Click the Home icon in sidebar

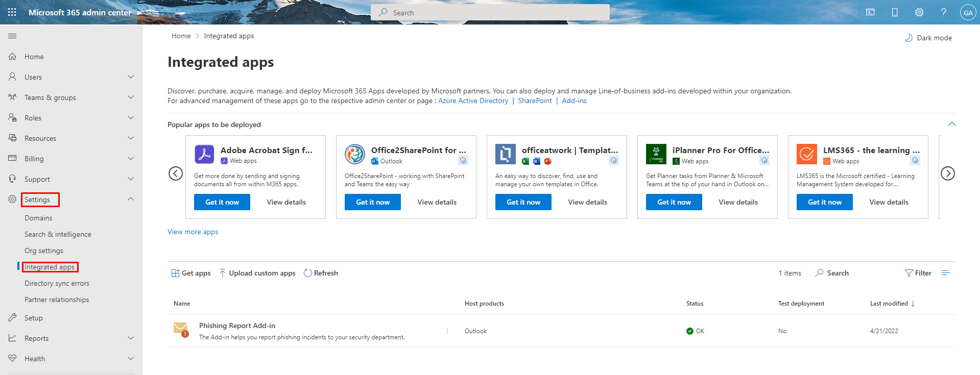tap(12, 57)
